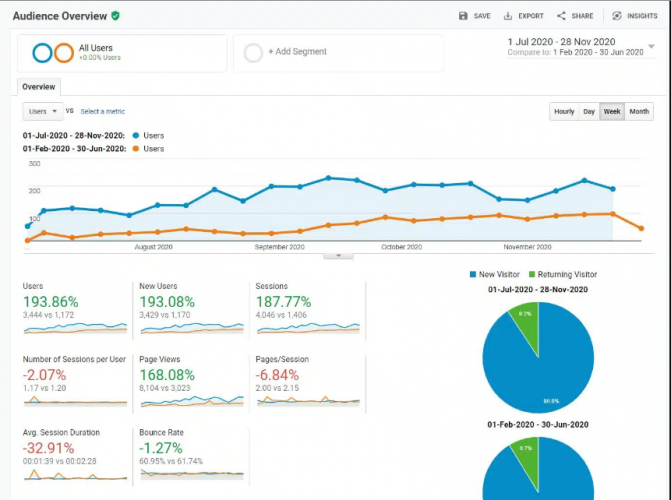
Task: Select the Week granularity
Action: coord(612,111)
